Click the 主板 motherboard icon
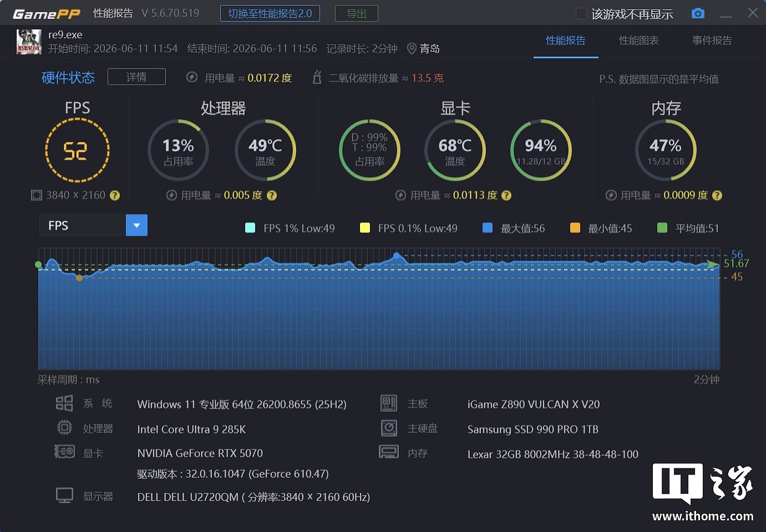Viewport: 766px width, 532px height. [389, 403]
